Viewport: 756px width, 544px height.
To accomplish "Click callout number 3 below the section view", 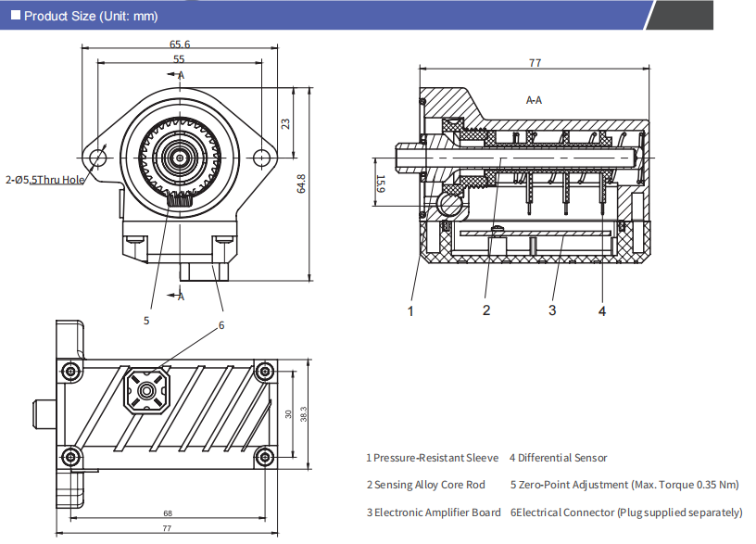I will pyautogui.click(x=552, y=310).
